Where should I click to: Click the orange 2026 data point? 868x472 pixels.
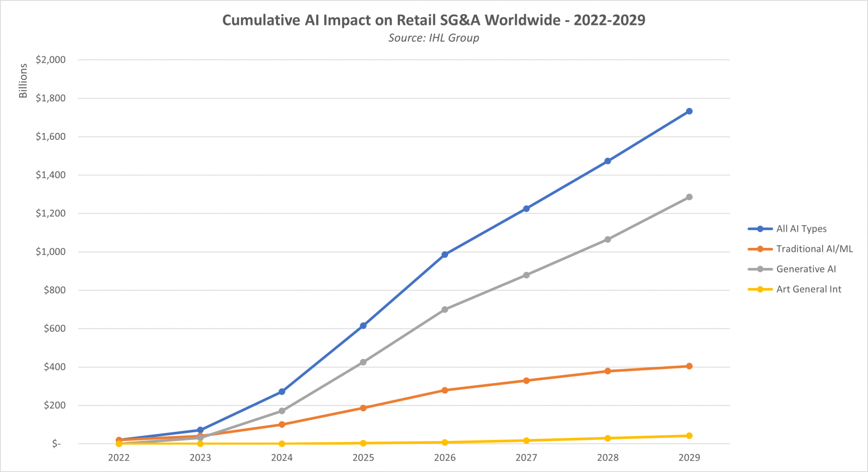tap(445, 390)
